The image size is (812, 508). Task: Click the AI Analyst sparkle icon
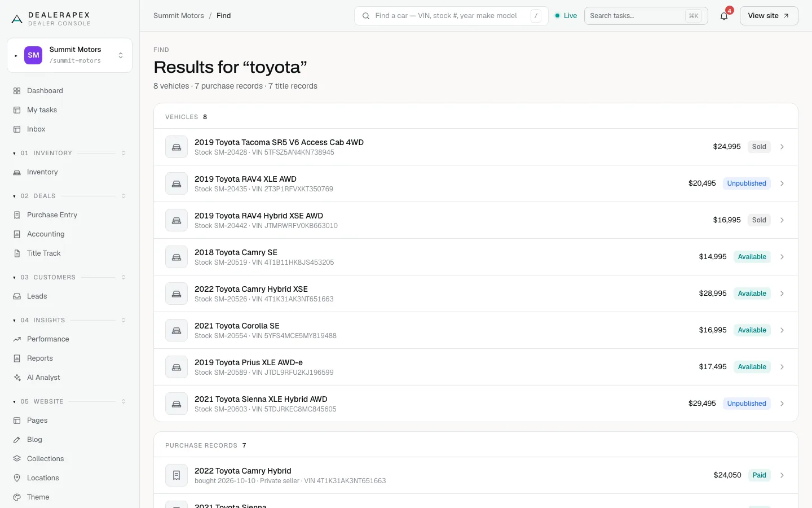(17, 378)
